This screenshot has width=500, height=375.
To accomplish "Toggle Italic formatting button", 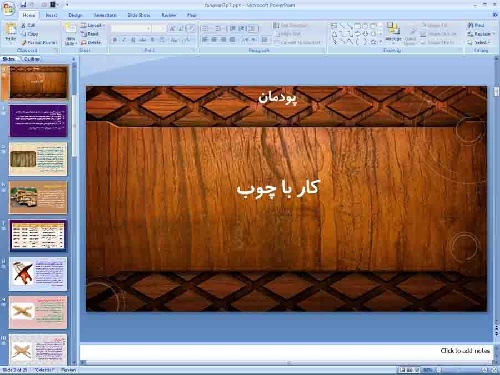I will tap(124, 40).
